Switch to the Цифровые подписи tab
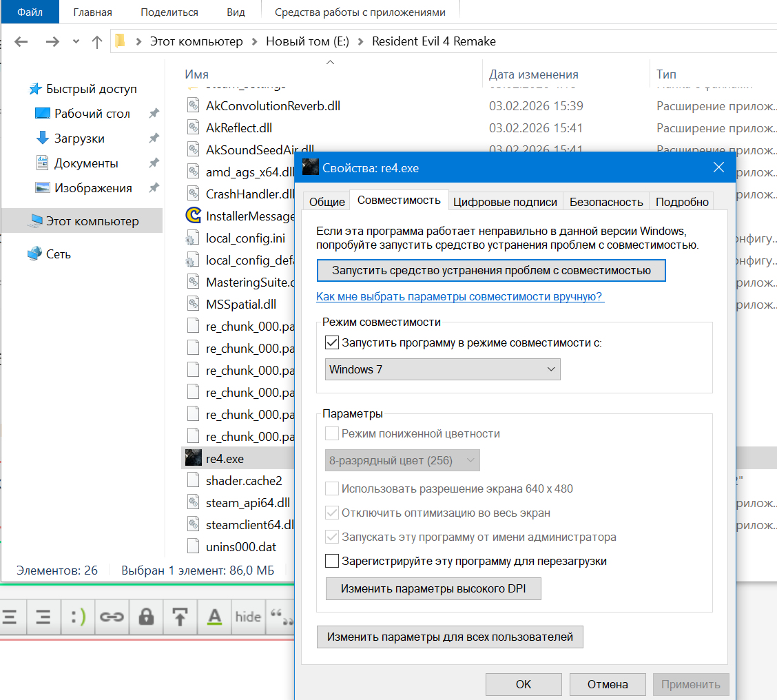The image size is (777, 700). [x=505, y=202]
